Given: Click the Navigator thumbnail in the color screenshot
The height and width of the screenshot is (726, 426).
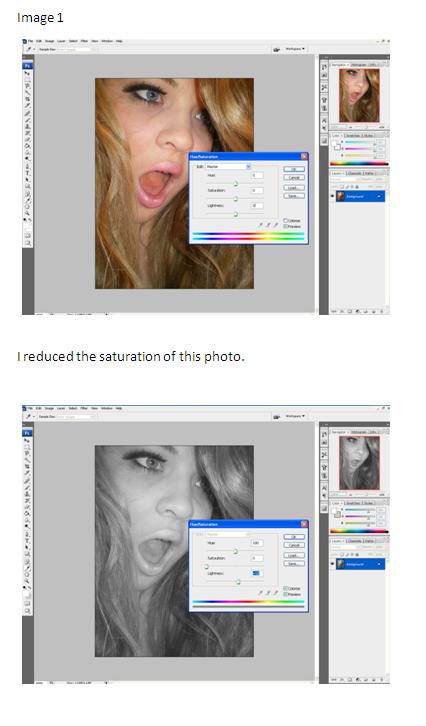Looking at the screenshot, I should [359, 95].
